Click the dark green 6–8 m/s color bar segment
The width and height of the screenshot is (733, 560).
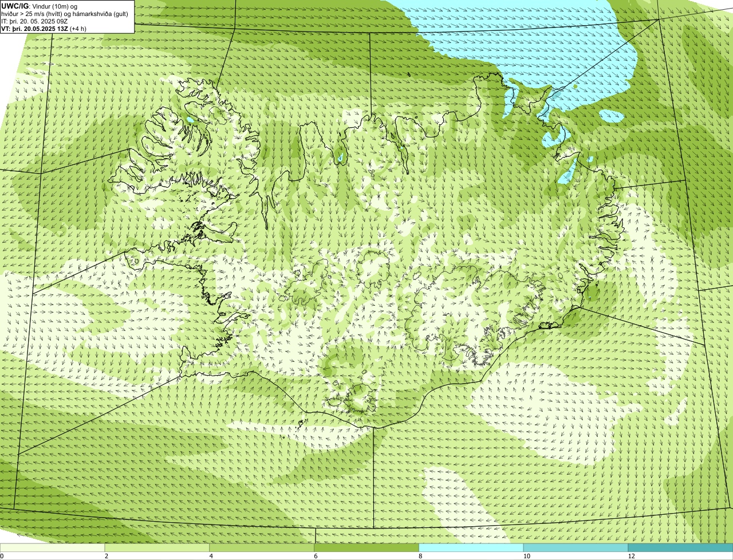(x=367, y=547)
